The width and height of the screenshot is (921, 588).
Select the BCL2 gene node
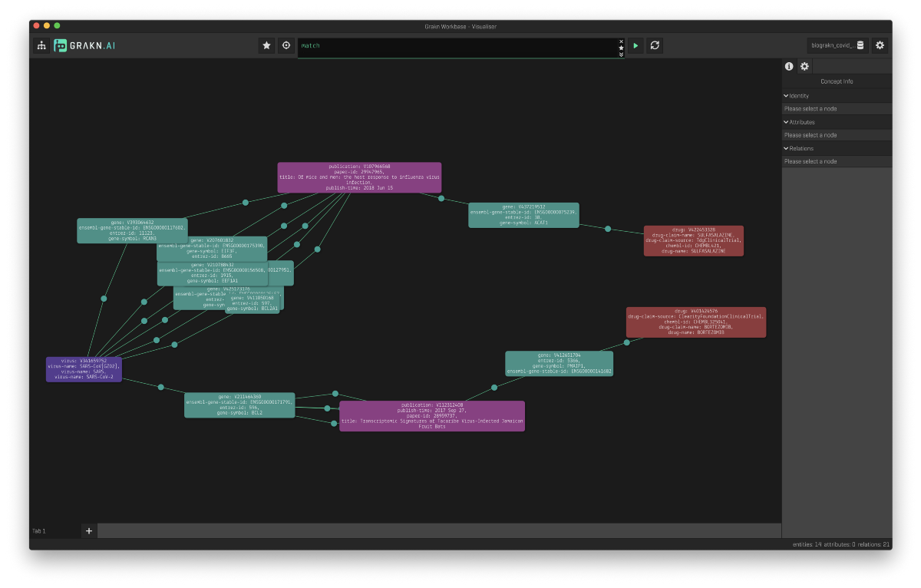(x=239, y=405)
